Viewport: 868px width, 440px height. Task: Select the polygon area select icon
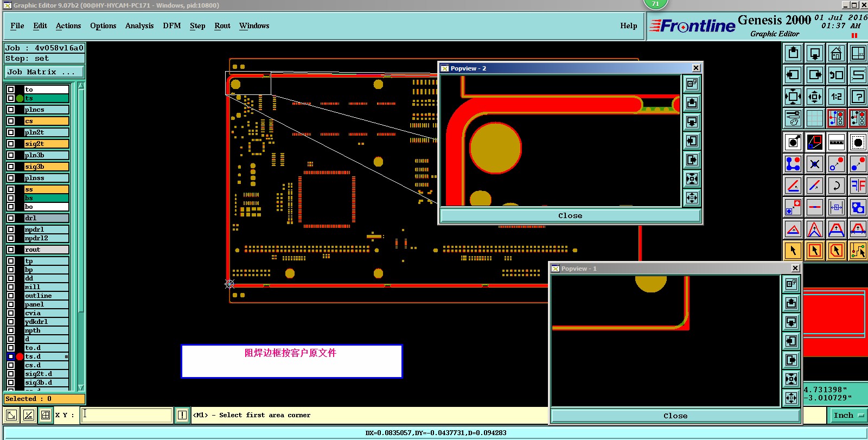tap(837, 251)
